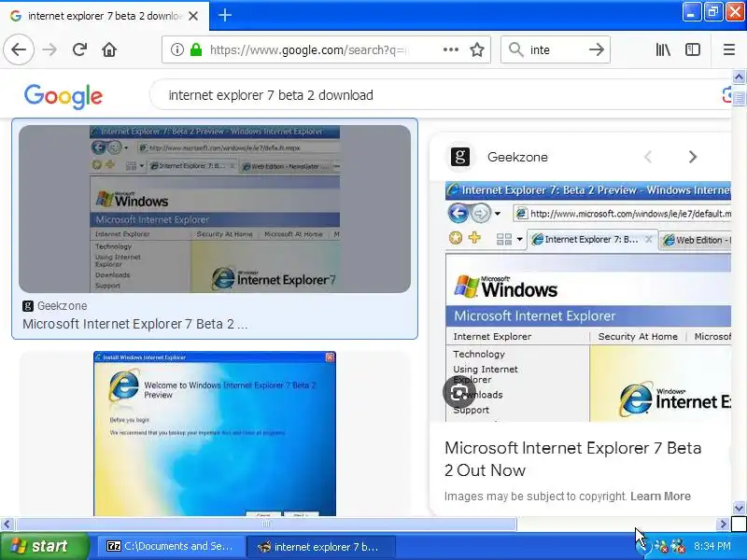Open the browser home page

tap(109, 49)
